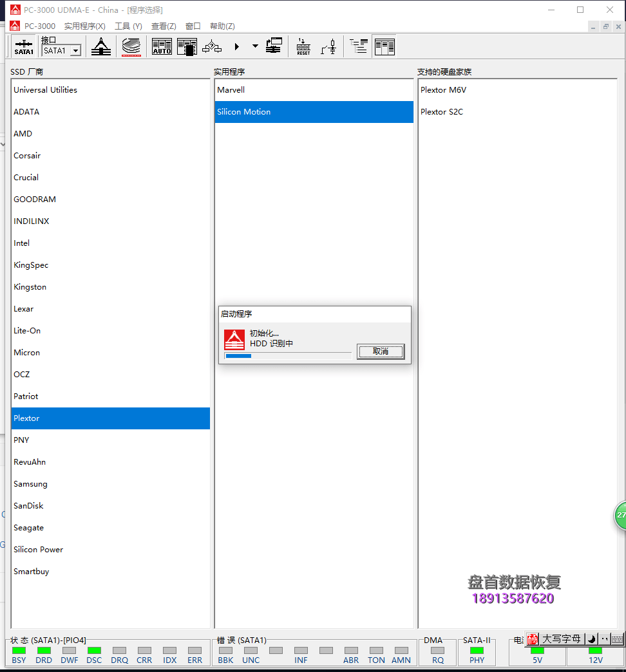Viewport: 626px width, 672px height.
Task: Click the 大写字母 IME button
Action: 561,639
